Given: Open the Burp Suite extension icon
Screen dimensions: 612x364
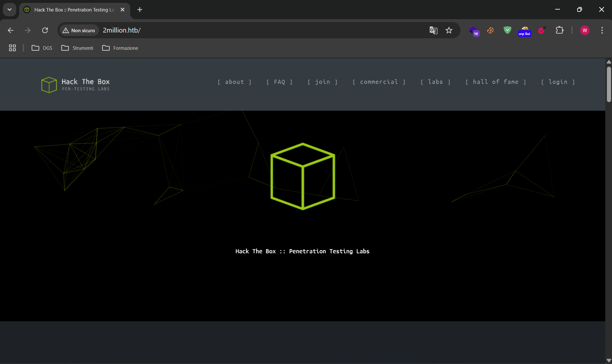Looking at the screenshot, I should point(525,31).
